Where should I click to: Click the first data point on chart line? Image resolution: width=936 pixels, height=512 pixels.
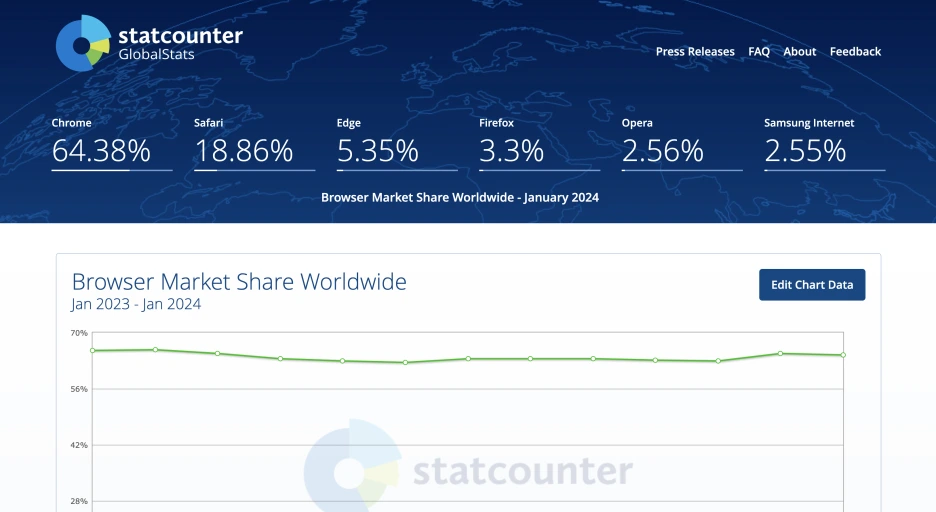point(93,350)
